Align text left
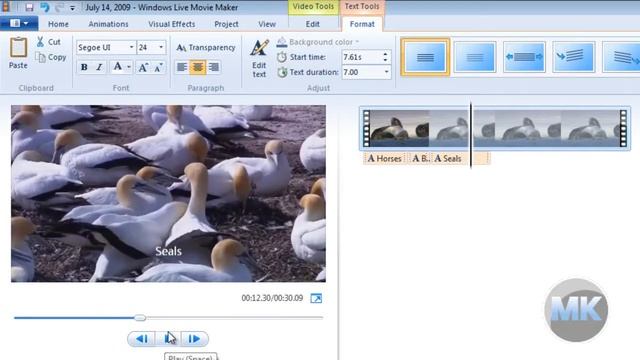This screenshot has width=640, height=360. [182, 67]
